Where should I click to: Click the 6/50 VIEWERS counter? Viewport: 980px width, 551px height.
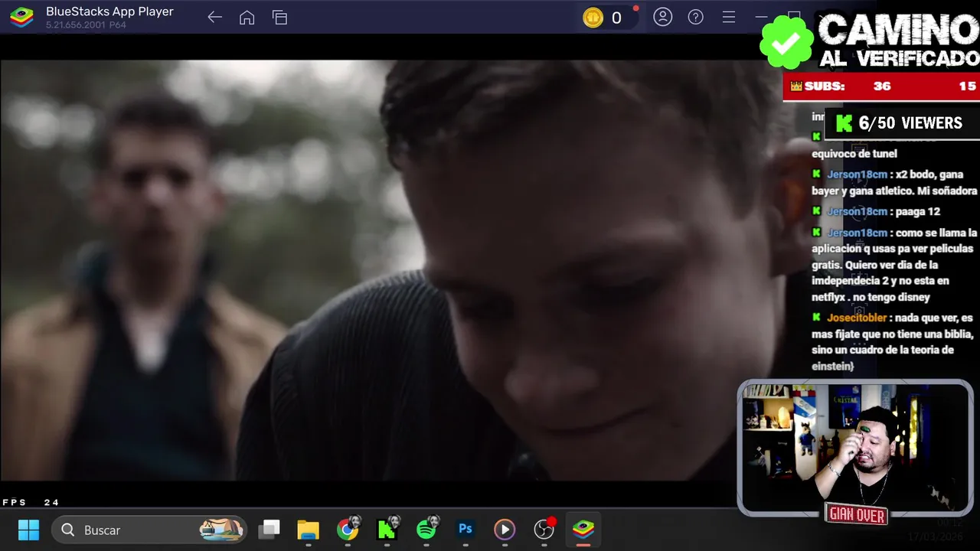pos(902,123)
